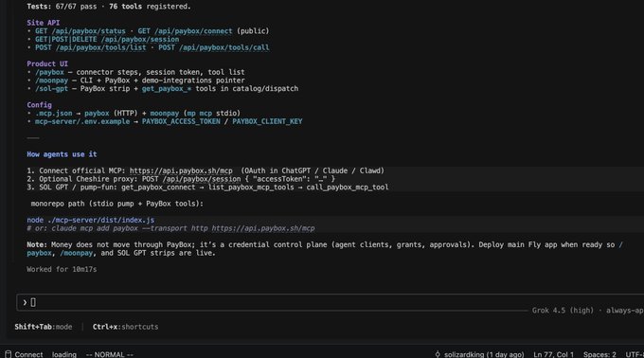Click the '.mcp.json' file reference

coord(53,114)
